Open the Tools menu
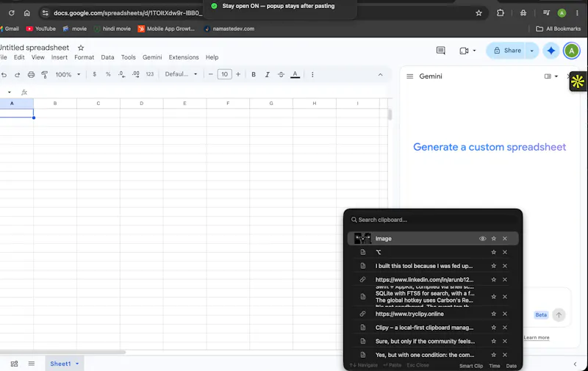588x371 pixels. coord(128,57)
